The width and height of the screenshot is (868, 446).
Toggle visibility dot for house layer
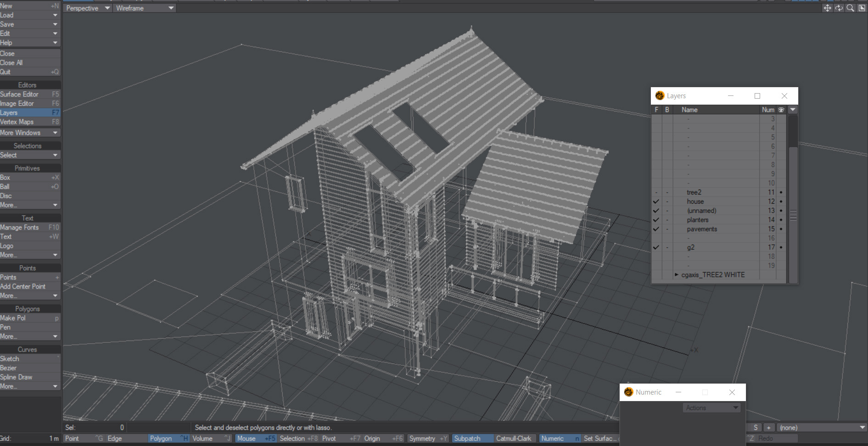[x=781, y=201]
